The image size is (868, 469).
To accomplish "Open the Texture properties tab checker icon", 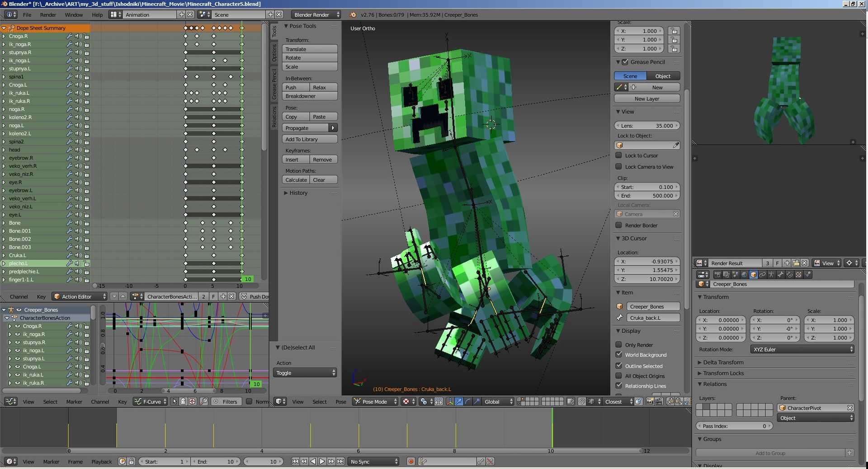I will coord(798,274).
